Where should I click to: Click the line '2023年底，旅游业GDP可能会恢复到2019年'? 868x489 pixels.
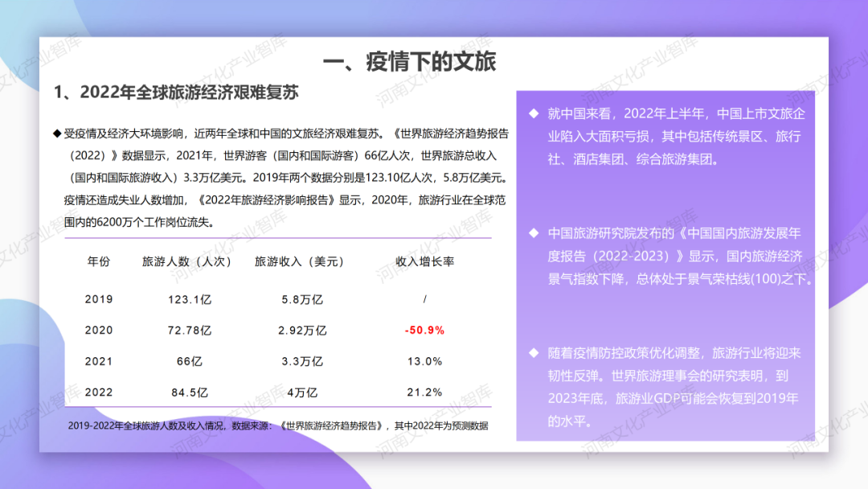point(674,398)
